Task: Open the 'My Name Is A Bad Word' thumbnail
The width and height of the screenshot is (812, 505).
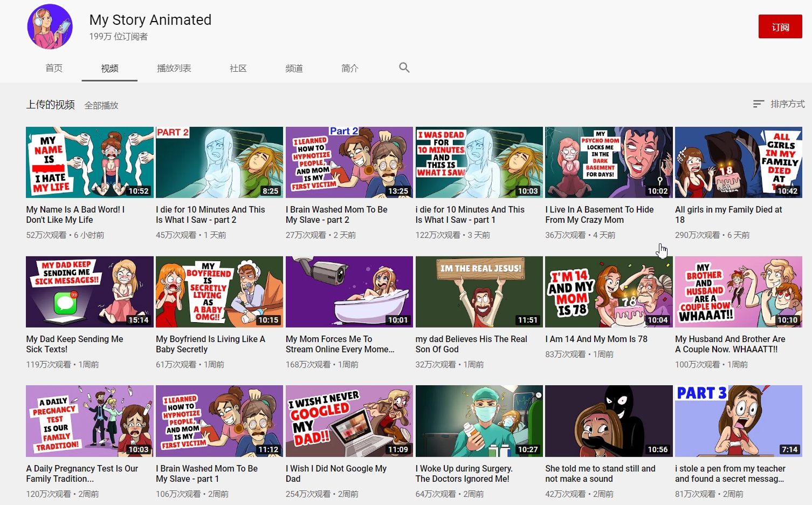Action: (x=90, y=162)
